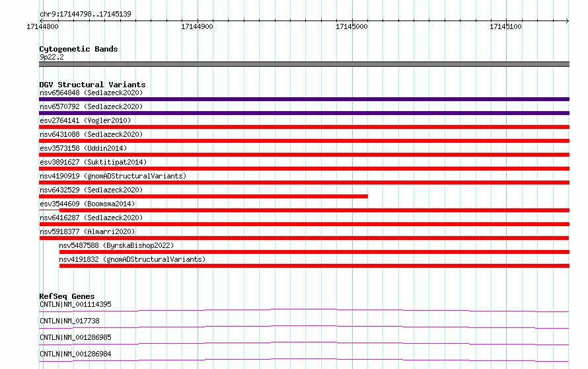Open the nsv4191832 (gnomADStructuralVariants) label
Image resolution: width=588 pixels, height=369 pixels.
(x=132, y=259)
